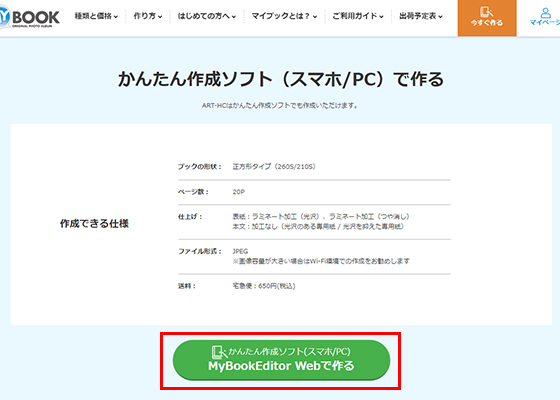Expand the ご利用ガイド menu
This screenshot has width=560, height=400.
(x=358, y=16)
